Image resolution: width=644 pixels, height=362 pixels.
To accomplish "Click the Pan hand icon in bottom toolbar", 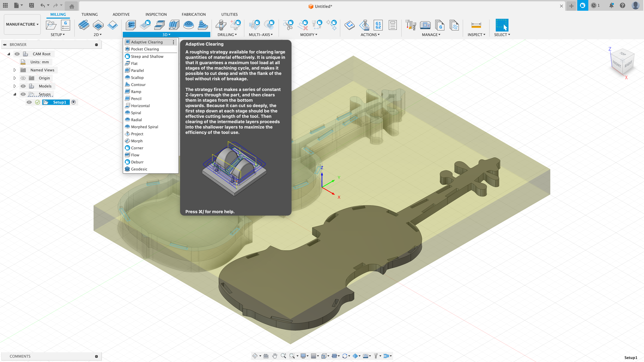I will [x=275, y=356].
